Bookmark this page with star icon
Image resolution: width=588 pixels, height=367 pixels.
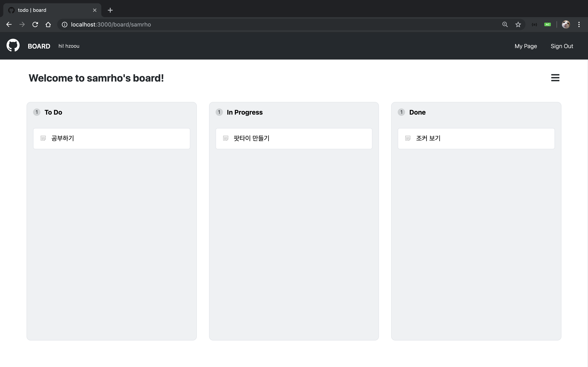(518, 24)
